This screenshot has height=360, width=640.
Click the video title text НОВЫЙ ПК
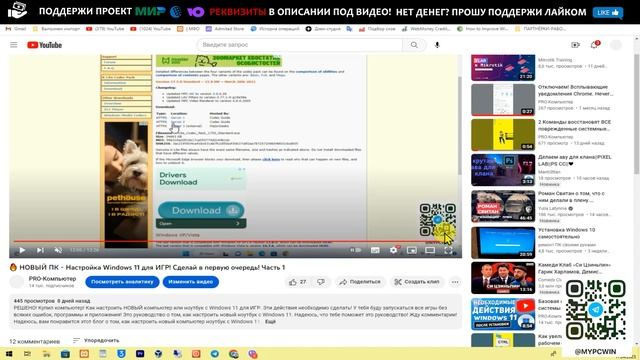152,267
